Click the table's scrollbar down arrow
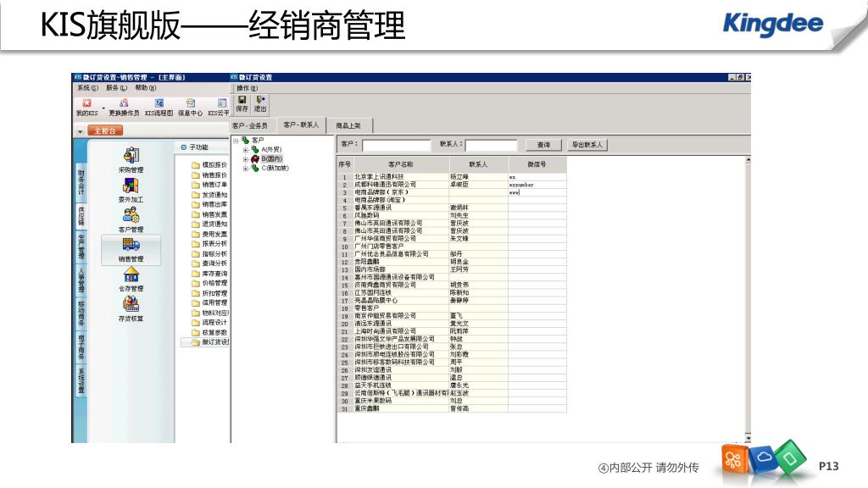This screenshot has height=488, width=868. click(x=748, y=438)
